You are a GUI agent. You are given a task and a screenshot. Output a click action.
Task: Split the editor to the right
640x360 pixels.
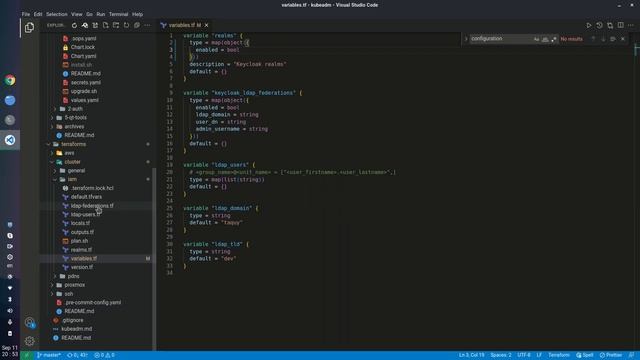620,25
